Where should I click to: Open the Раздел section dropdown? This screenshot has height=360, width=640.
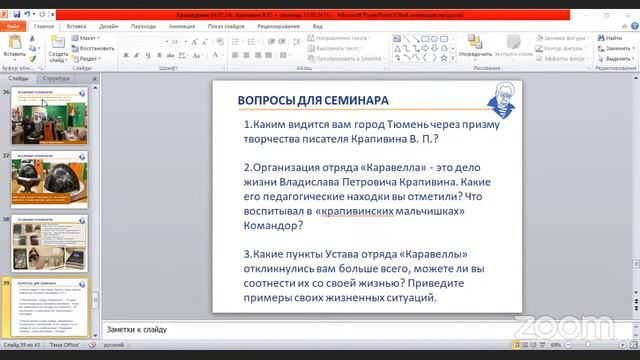[x=86, y=59]
